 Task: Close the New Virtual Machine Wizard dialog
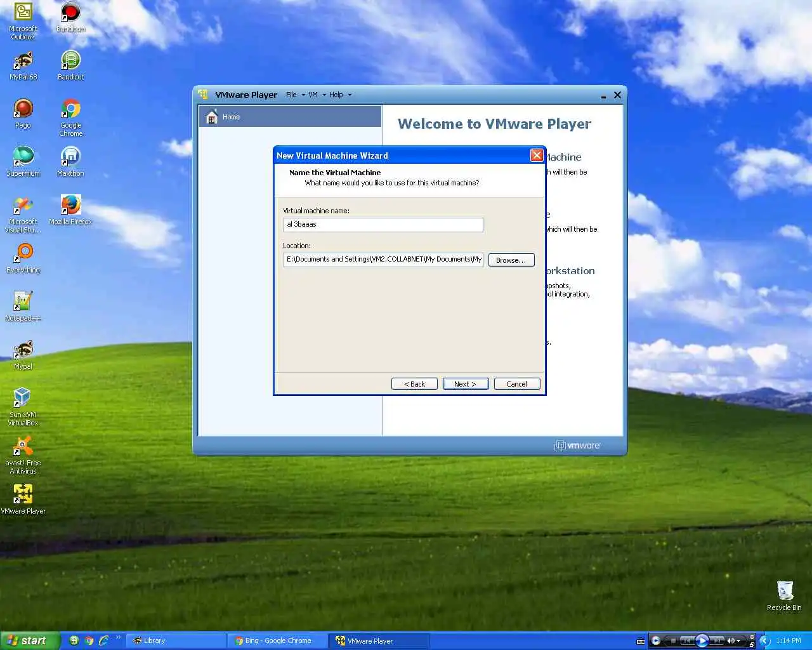(x=537, y=156)
